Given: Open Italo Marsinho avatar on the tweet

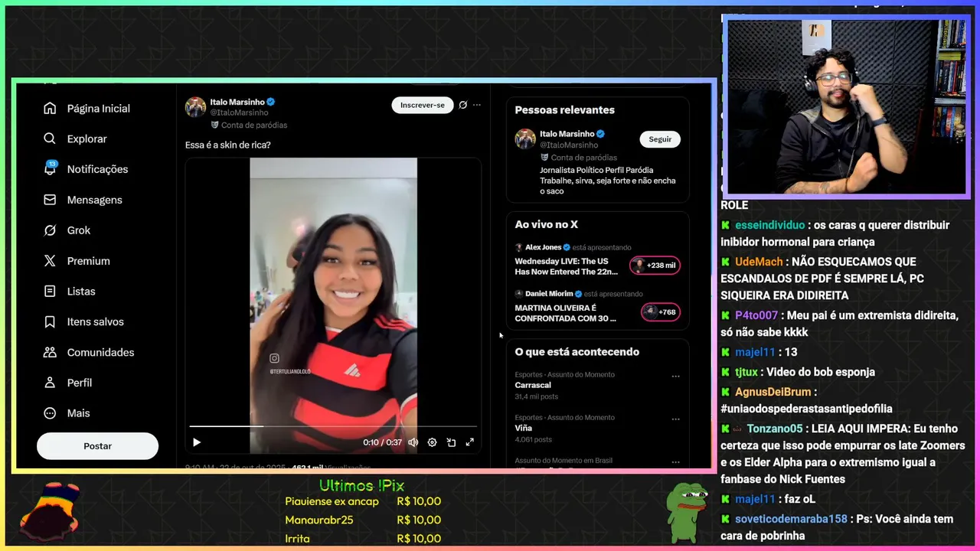Looking at the screenshot, I should point(196,107).
